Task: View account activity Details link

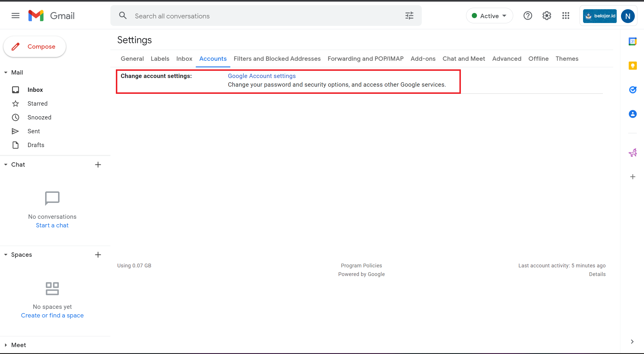Action: (x=597, y=274)
